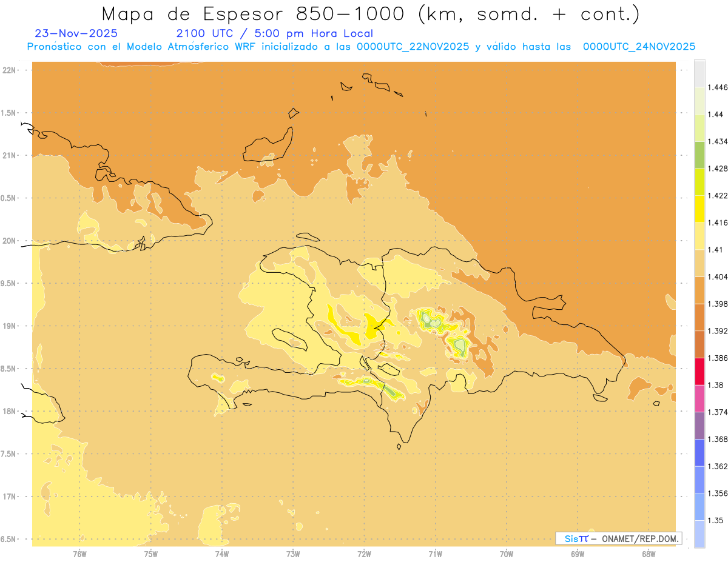Pick the blue swatch between 1.368 and 1.362
The height and width of the screenshot is (562, 728).
(x=699, y=453)
